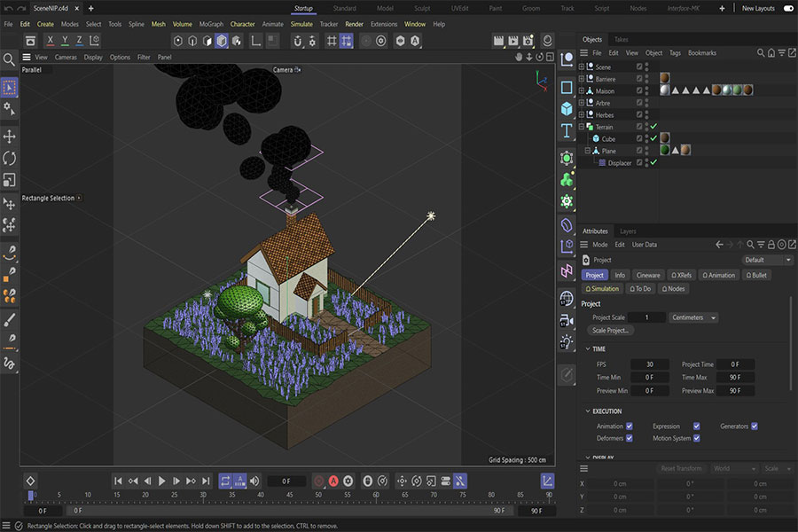This screenshot has width=798, height=532.
Task: Open the Simulate menu
Action: (301, 24)
